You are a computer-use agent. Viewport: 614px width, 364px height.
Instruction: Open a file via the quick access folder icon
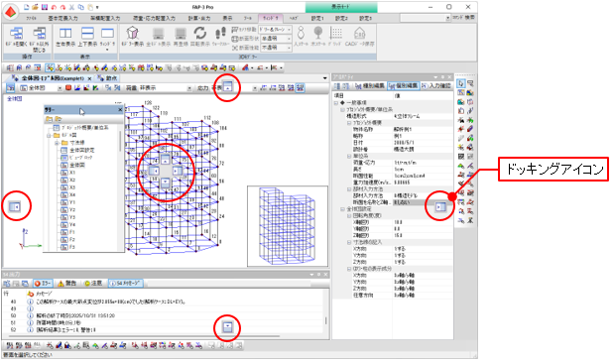(x=36, y=7)
